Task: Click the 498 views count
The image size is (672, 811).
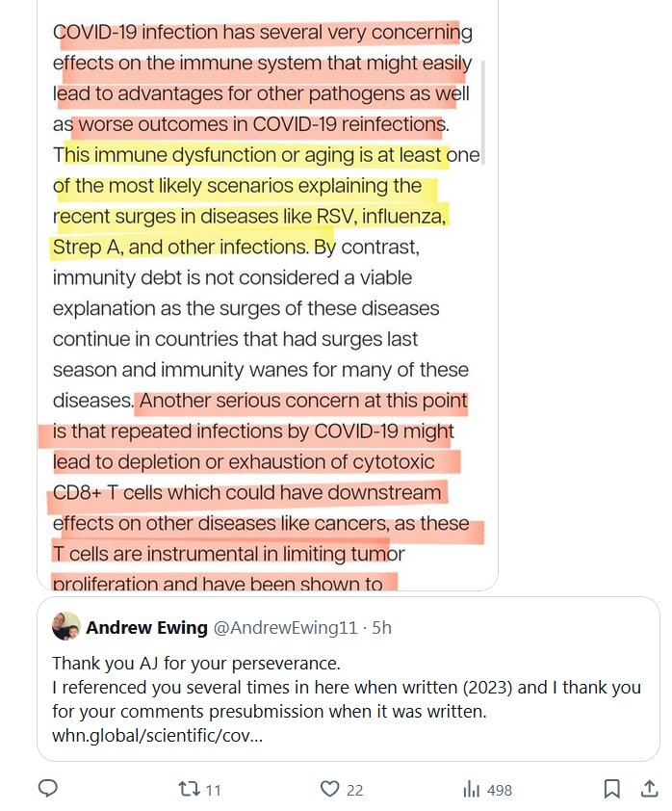Action: (500, 790)
